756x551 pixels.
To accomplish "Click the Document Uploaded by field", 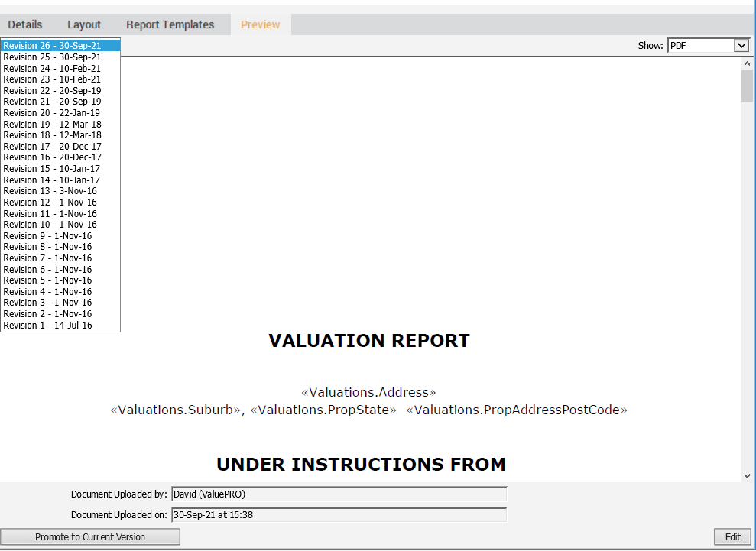I will point(339,494).
